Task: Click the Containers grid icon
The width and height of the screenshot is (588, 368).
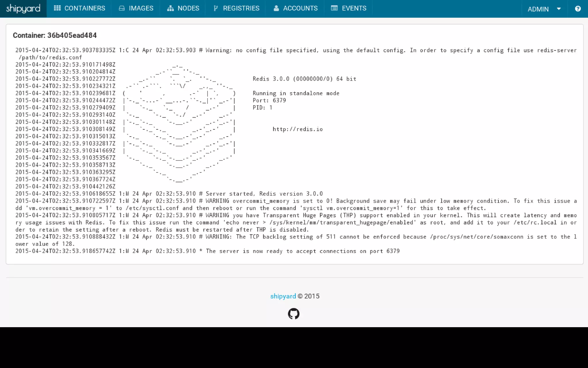Action: [57, 8]
